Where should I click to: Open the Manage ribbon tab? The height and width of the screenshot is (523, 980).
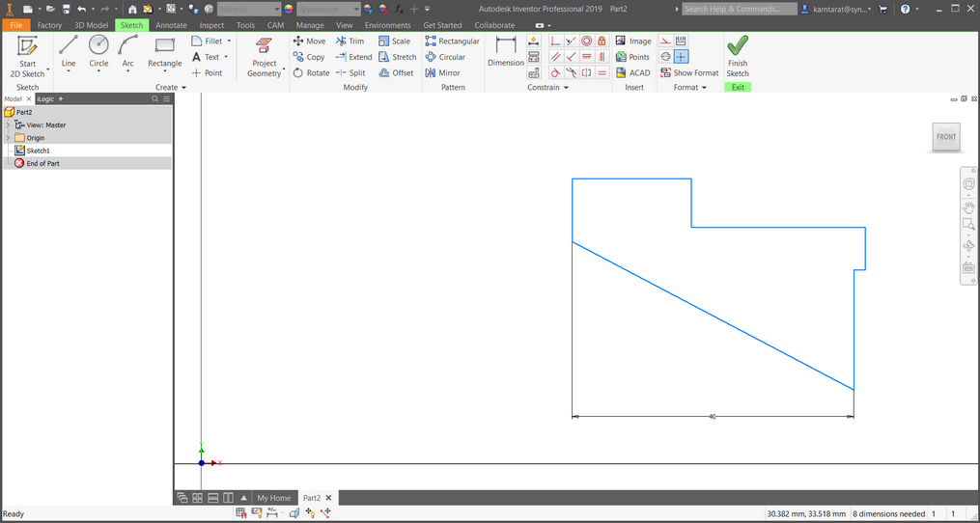pos(310,25)
